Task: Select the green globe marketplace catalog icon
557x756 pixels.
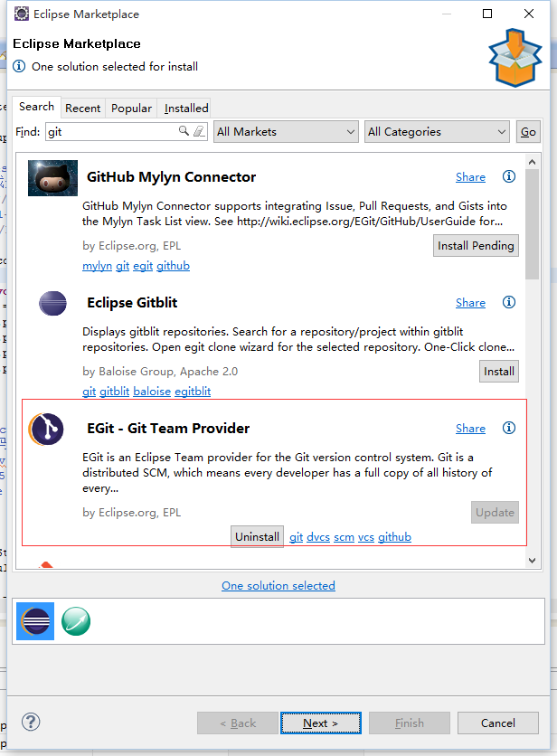Action: pos(76,621)
